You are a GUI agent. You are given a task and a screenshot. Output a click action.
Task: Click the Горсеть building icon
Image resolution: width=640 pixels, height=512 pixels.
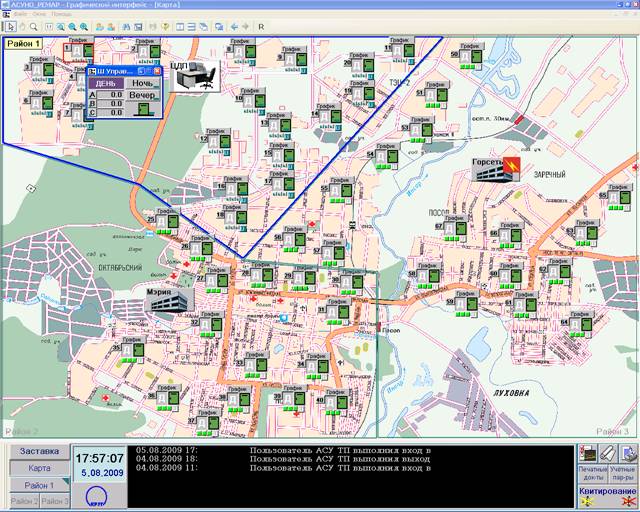496,169
